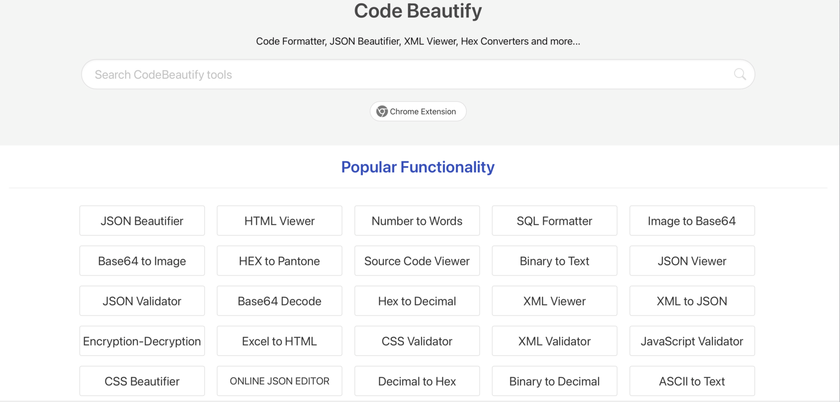Click the Popular Functionality heading
Image resolution: width=840 pixels, height=402 pixels.
418,167
